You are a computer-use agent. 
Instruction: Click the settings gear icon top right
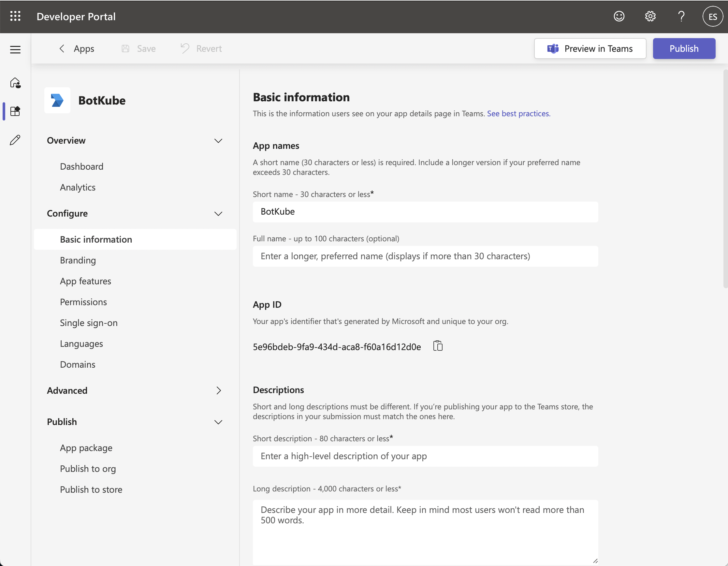click(650, 15)
